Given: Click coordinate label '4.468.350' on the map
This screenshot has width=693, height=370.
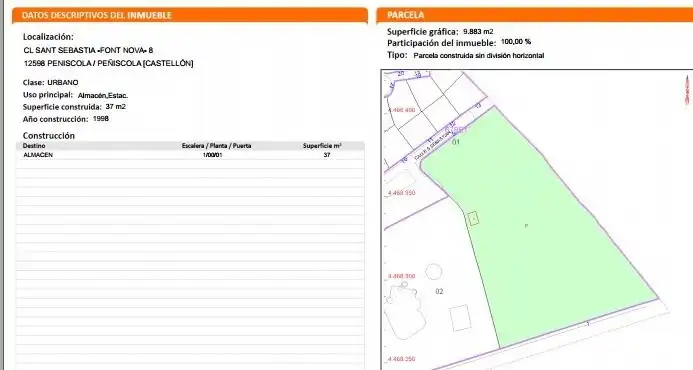Looking at the screenshot, I should click(x=401, y=193).
